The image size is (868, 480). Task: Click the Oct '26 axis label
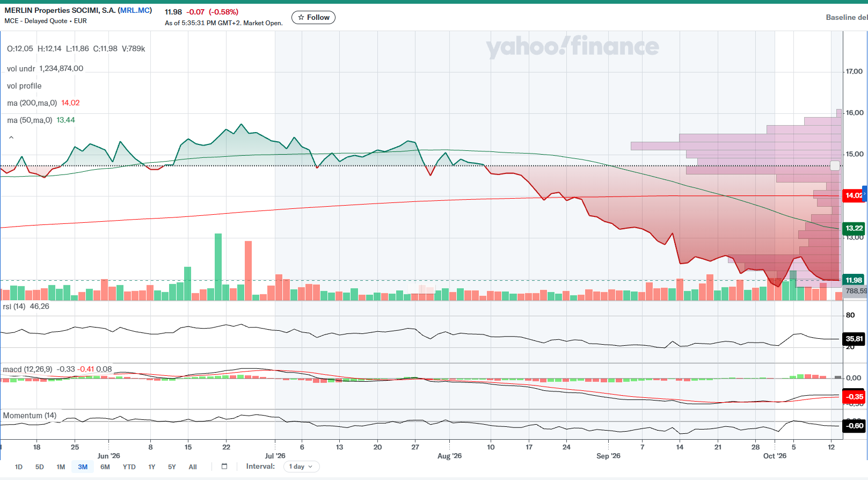click(775, 456)
